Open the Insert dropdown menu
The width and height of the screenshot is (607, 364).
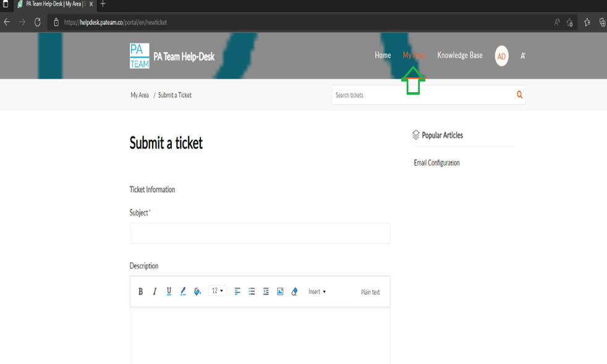(x=316, y=292)
